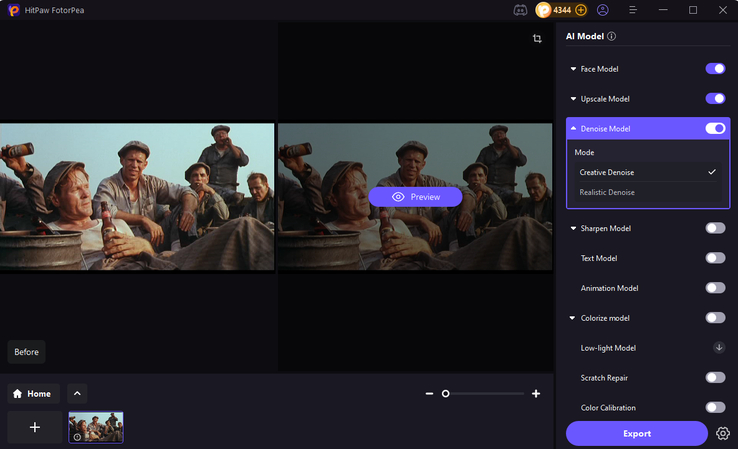Open the hamburger menu icon

pyautogui.click(x=633, y=10)
